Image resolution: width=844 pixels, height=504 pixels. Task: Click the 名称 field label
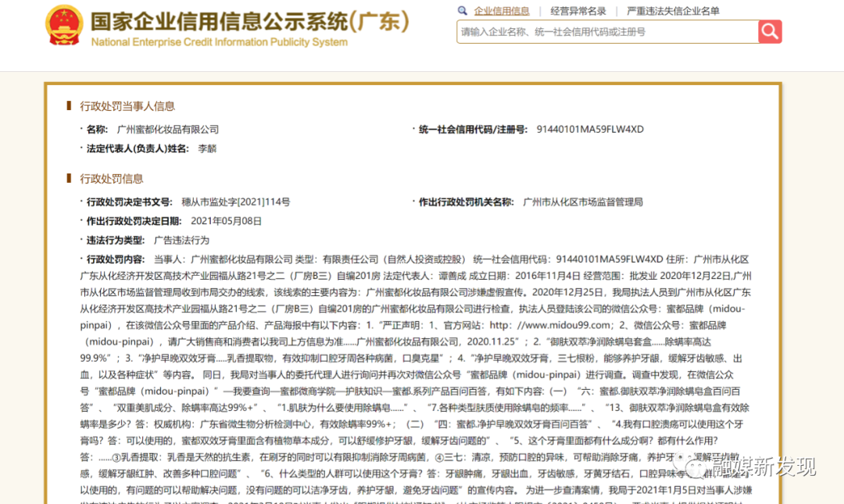click(x=98, y=129)
